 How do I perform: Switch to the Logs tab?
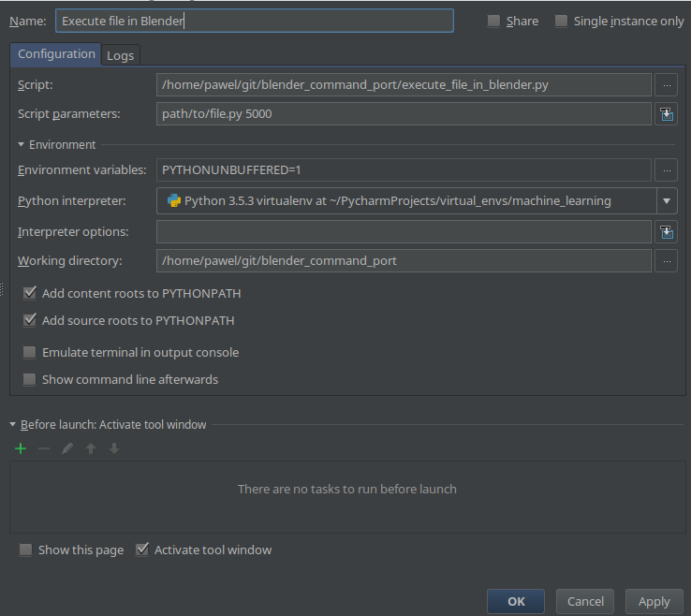tap(120, 55)
